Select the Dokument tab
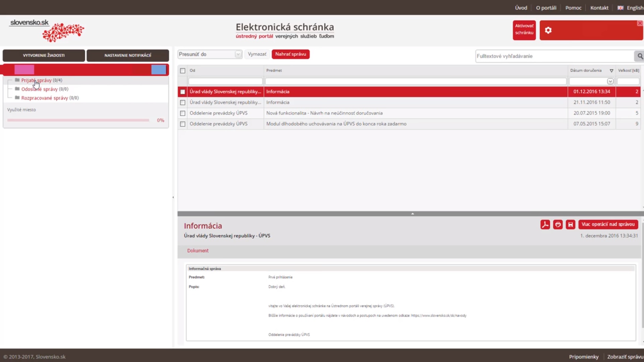This screenshot has width=644, height=362. [198, 251]
